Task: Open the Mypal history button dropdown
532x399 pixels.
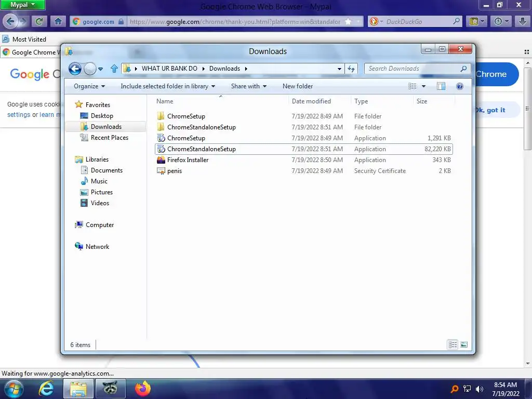Action: (501, 21)
